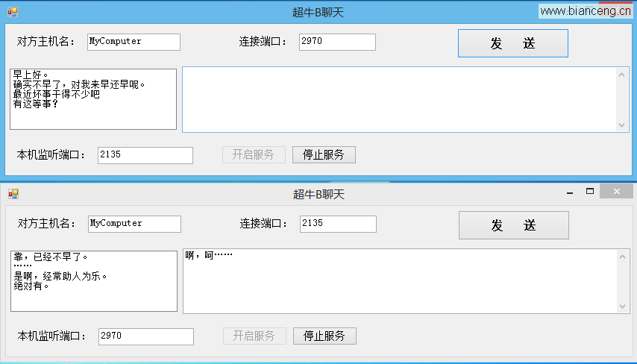This screenshot has width=637, height=364.
Task: Click the 连接端口 label in the bottom window
Action: click(263, 224)
